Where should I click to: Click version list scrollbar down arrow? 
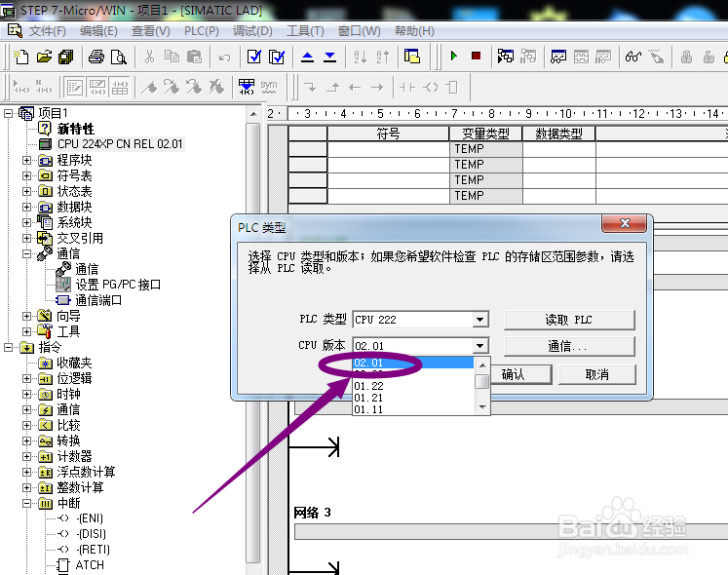(482, 407)
